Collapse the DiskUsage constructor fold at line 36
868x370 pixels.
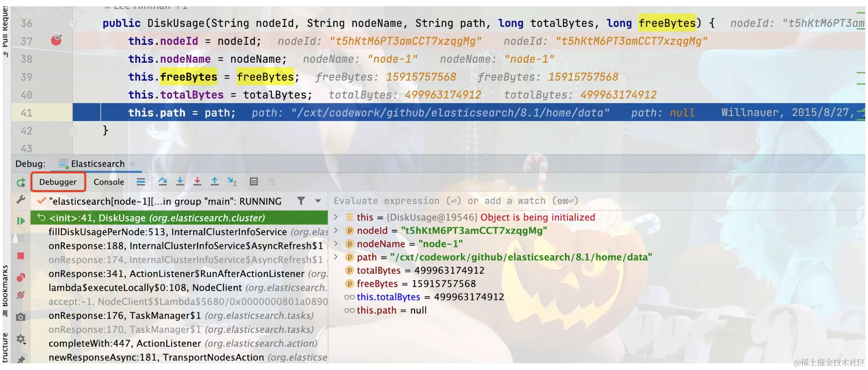pos(72,23)
